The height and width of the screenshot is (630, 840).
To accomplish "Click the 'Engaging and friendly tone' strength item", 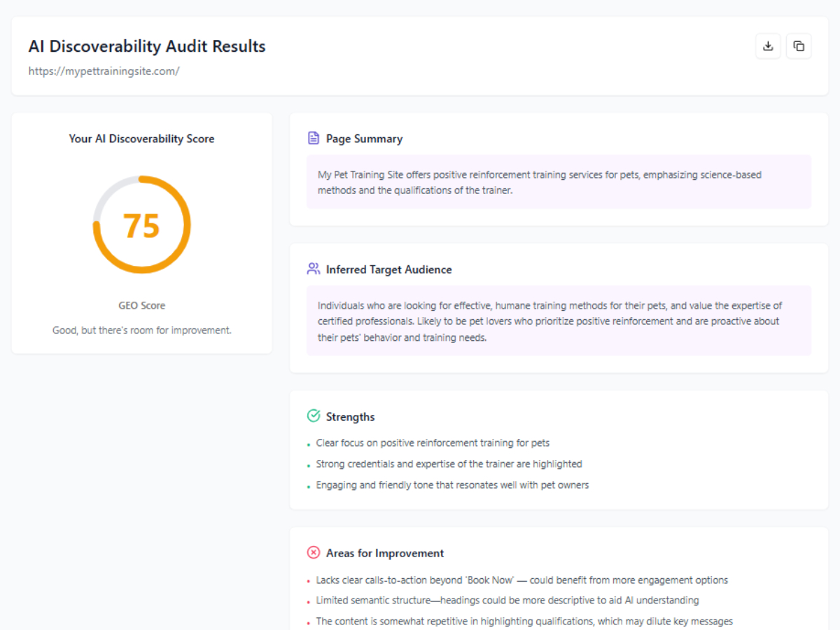I will 452,485.
